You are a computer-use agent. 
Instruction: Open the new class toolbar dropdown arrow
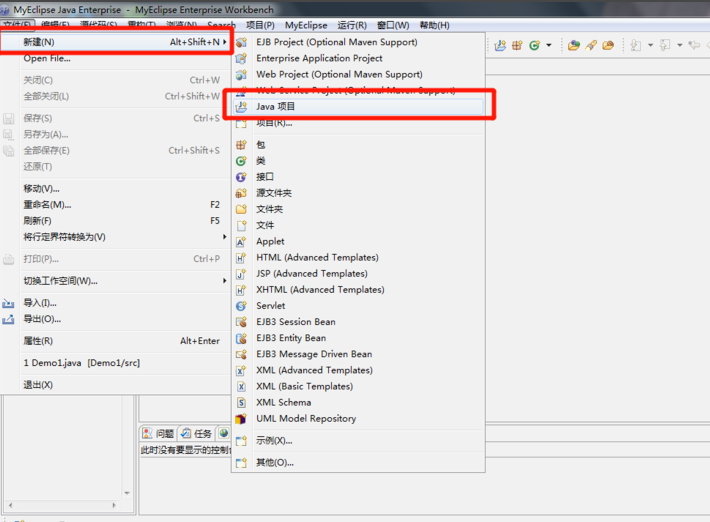point(549,45)
